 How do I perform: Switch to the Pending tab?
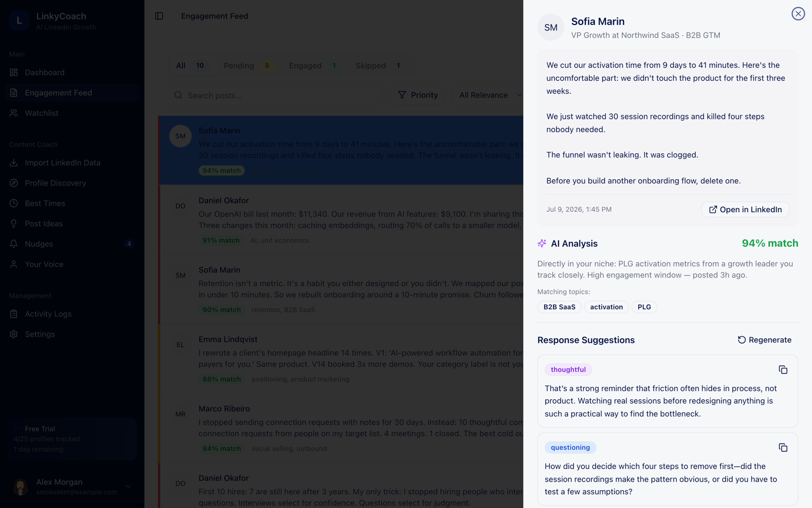pos(249,66)
